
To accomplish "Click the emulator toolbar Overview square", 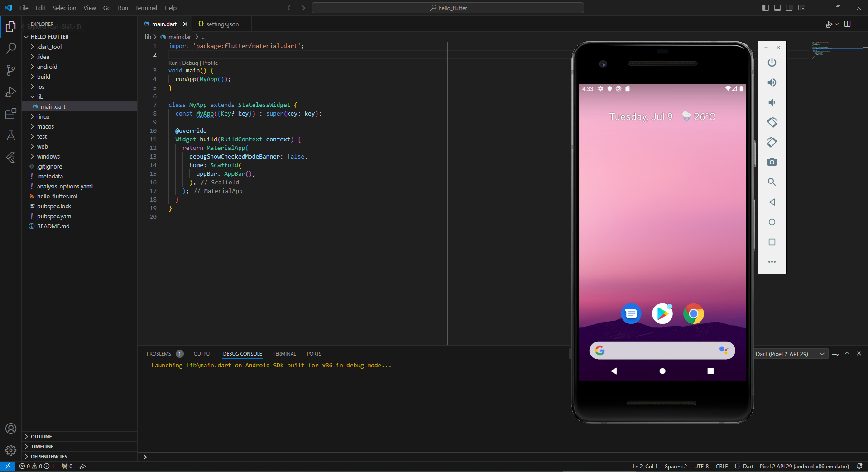I will [772, 242].
